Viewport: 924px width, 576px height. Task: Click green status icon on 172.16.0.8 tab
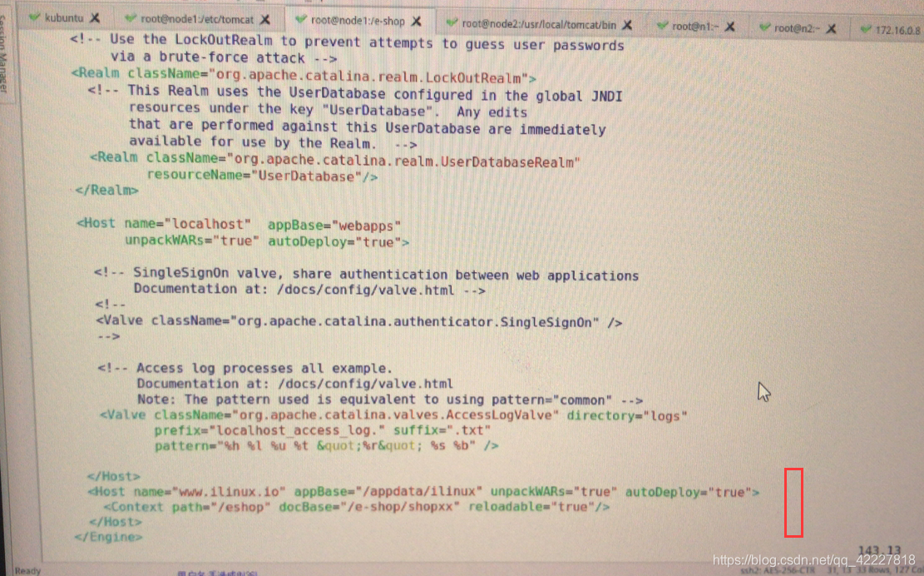point(866,29)
